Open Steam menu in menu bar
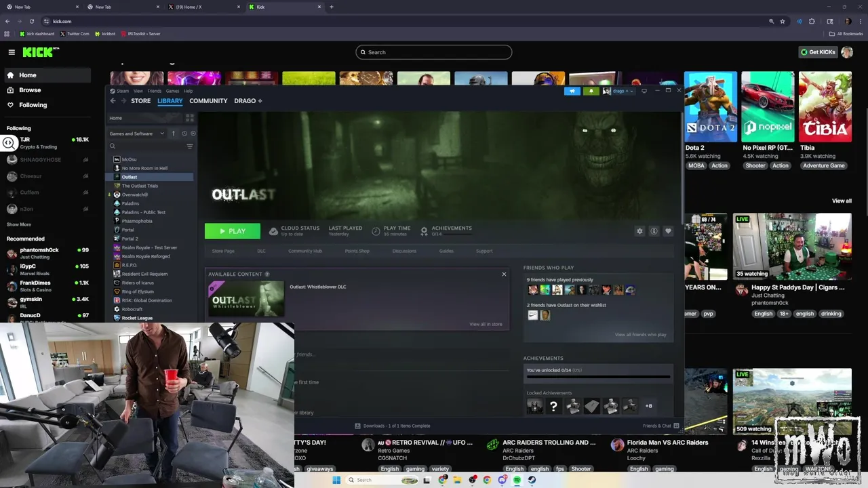Image resolution: width=868 pixels, height=488 pixels. point(120,91)
